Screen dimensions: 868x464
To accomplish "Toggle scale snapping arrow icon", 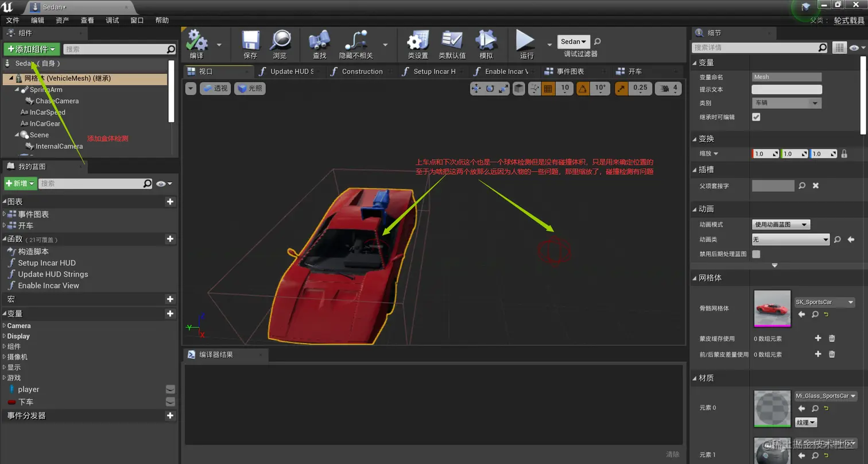I will point(621,88).
